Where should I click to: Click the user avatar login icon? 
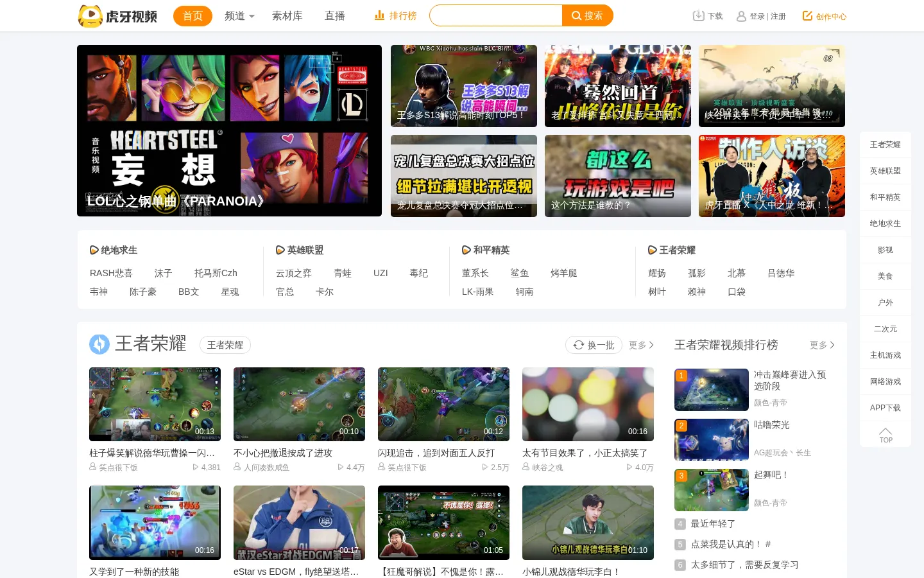[741, 16]
